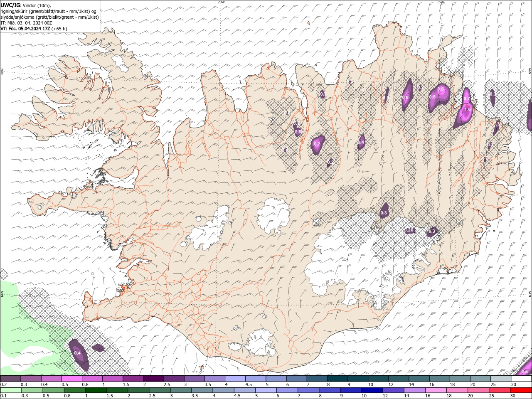Click the 0.2 legend scale label

(3, 384)
